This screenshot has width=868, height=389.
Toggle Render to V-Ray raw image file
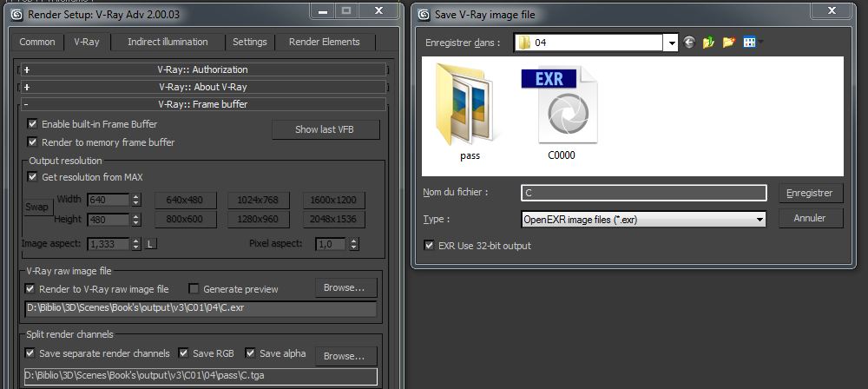click(x=30, y=289)
